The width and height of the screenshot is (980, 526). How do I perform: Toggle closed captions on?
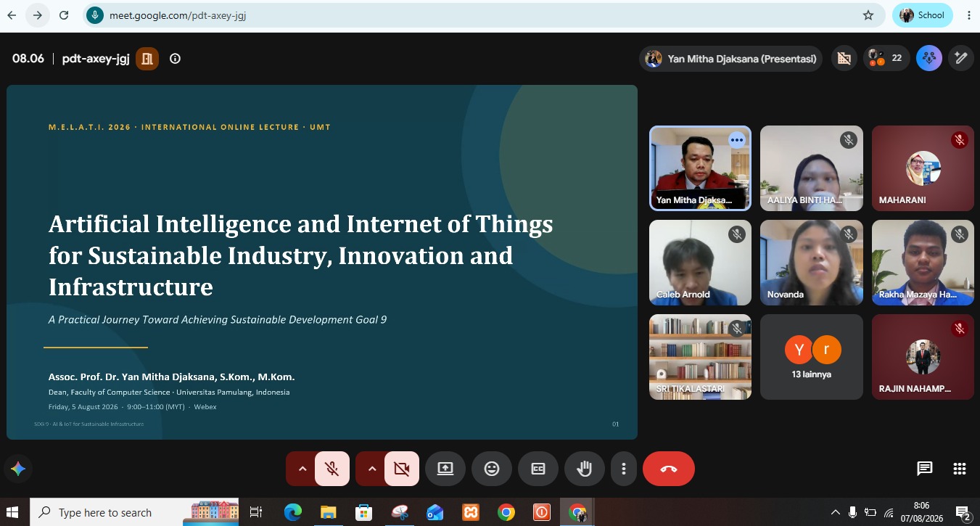click(538, 469)
